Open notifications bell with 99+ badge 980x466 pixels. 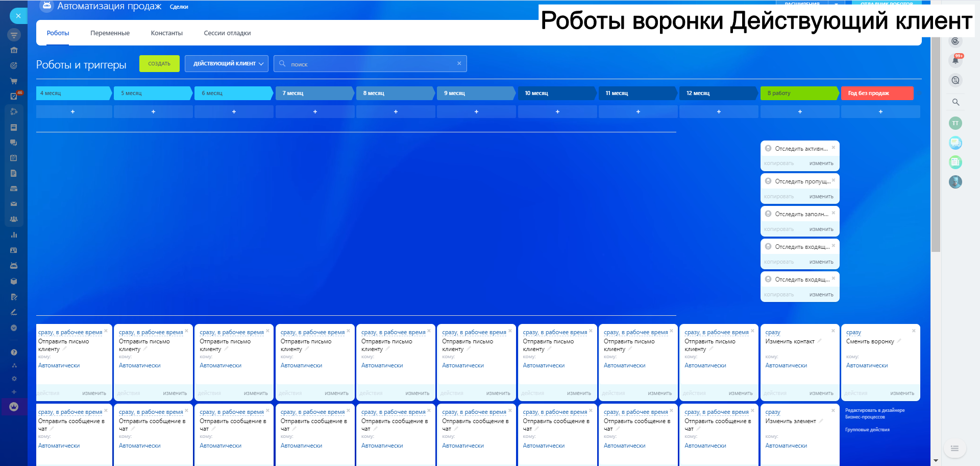click(x=955, y=60)
